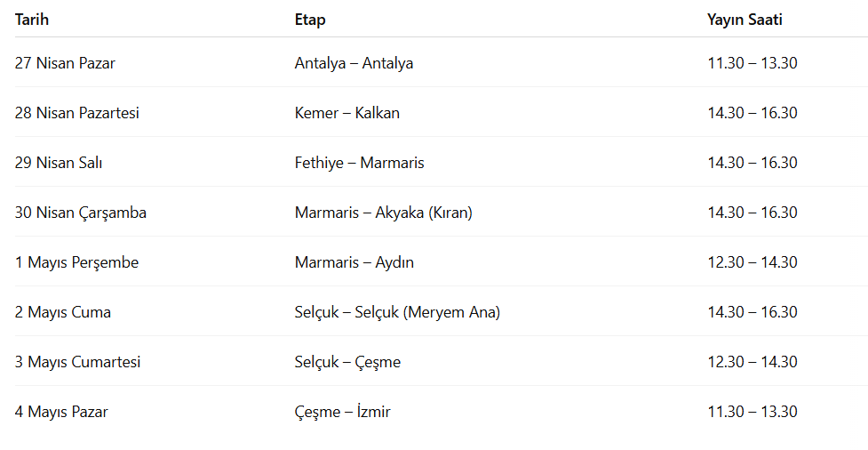The width and height of the screenshot is (868, 450).
Task: Select the Marmaris – Akyaka (Kıran) stage
Action: tap(383, 213)
